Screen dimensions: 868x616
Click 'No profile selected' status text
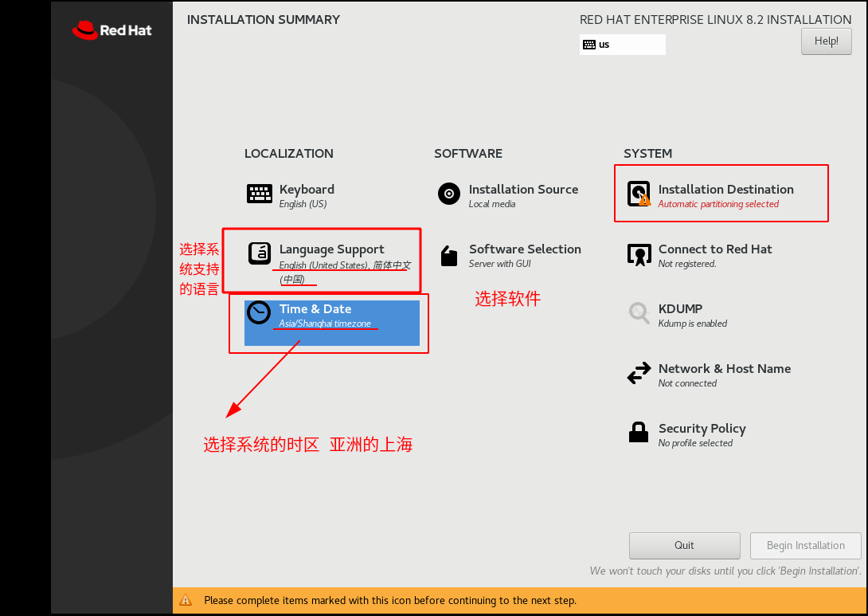point(695,443)
